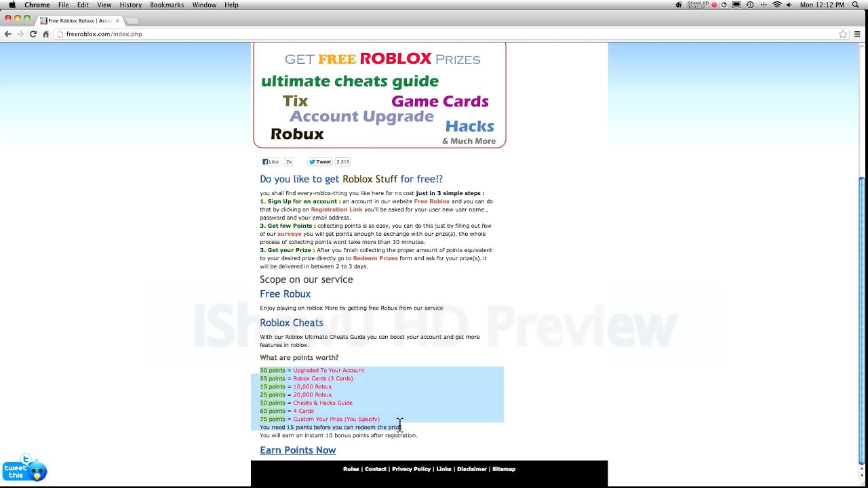Open the History menu
Image resolution: width=868 pixels, height=488 pixels.
tap(130, 5)
